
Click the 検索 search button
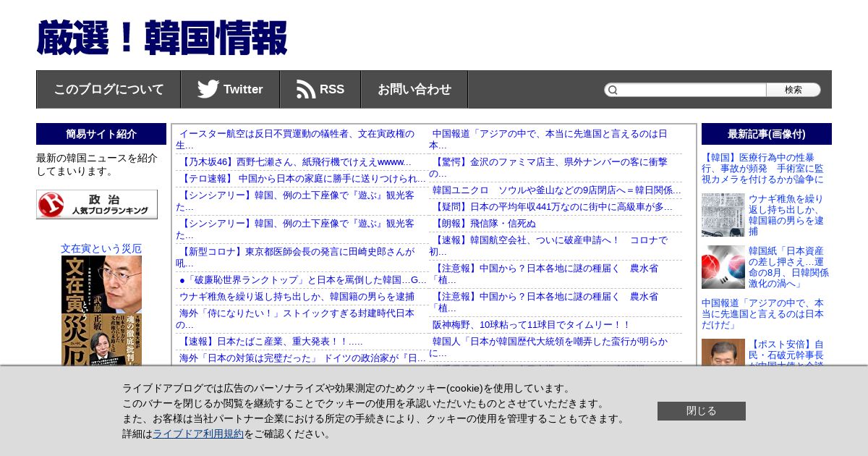[793, 90]
